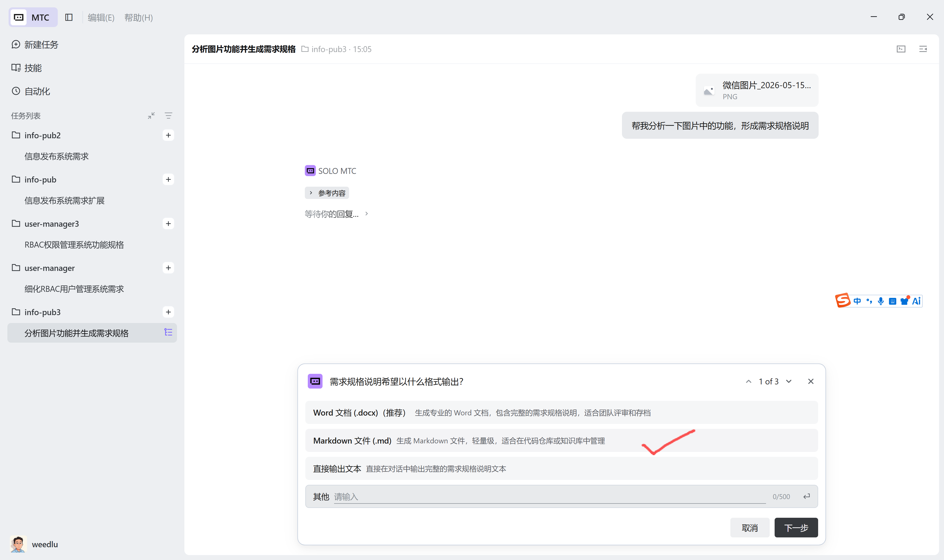The image size is (944, 560).
Task: Toggle the sidebar panel icon
Action: click(x=69, y=17)
